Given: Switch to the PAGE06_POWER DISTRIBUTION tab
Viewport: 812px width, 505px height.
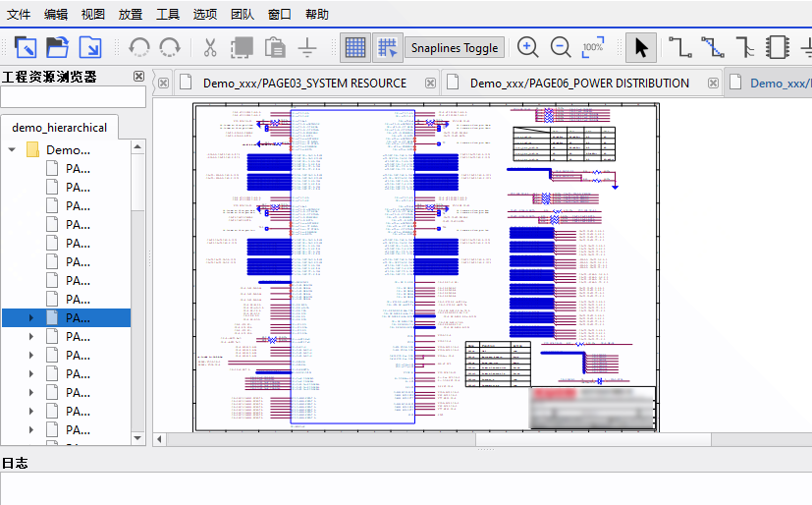Looking at the screenshot, I should coord(579,84).
